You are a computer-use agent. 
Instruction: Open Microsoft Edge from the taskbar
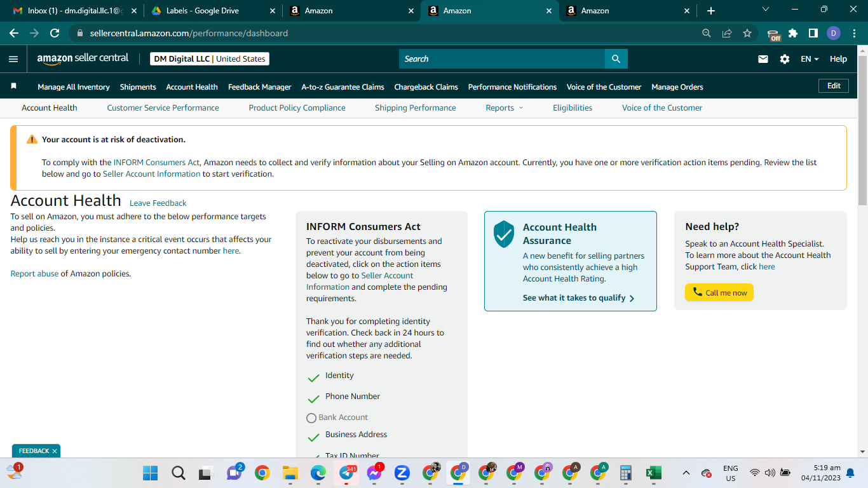click(318, 473)
